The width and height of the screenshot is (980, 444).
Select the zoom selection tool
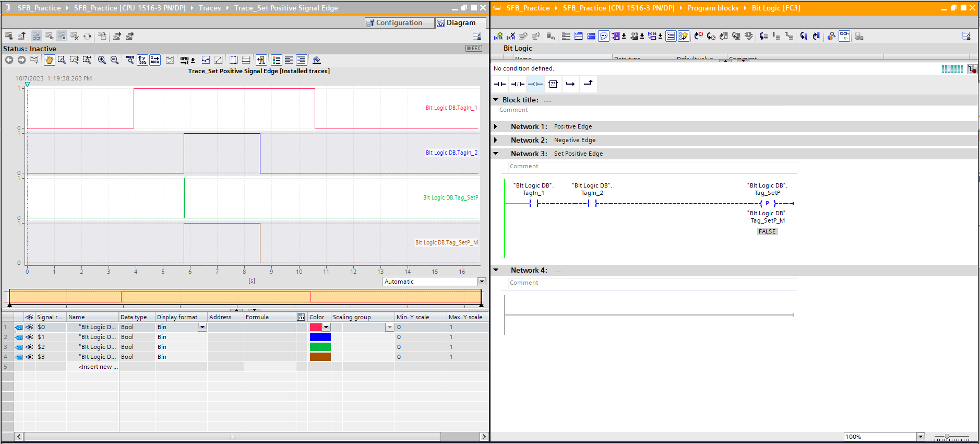point(62,60)
